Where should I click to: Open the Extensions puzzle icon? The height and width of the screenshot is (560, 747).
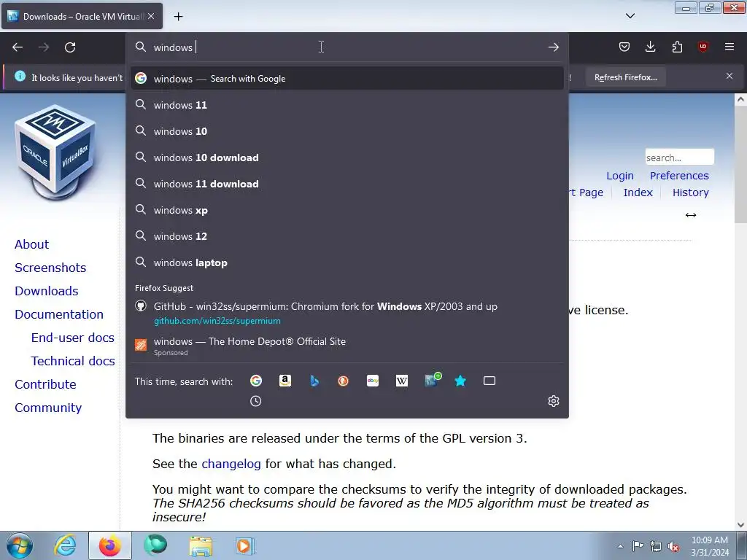[677, 47]
